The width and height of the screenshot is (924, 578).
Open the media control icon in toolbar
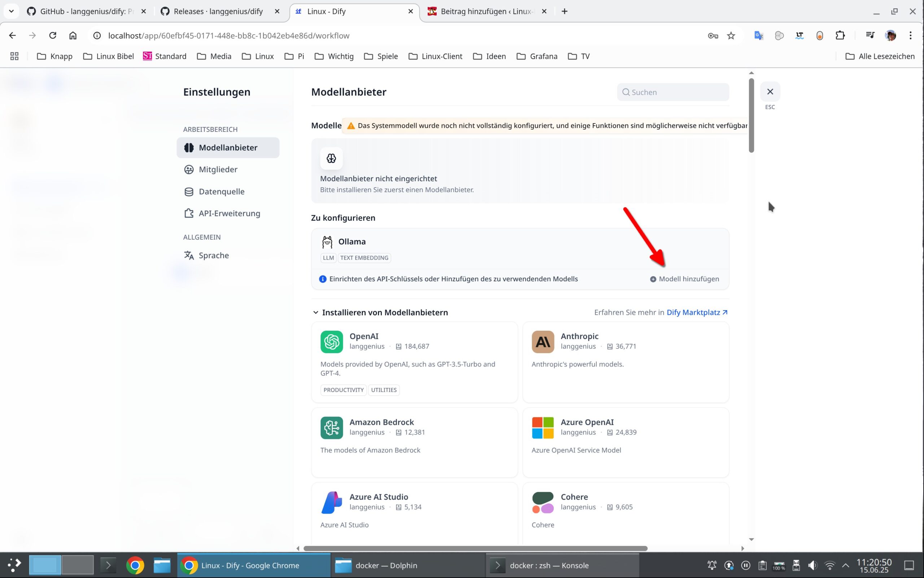(x=870, y=35)
